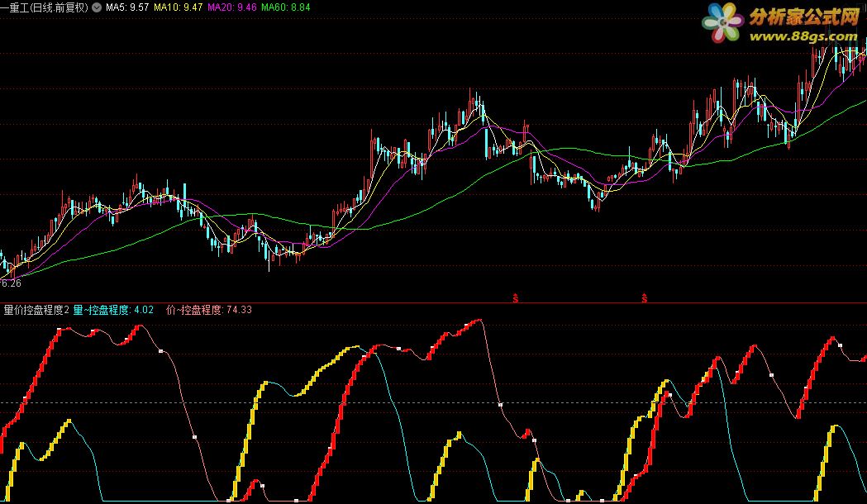Click the earlier red $ event marker

(516, 298)
